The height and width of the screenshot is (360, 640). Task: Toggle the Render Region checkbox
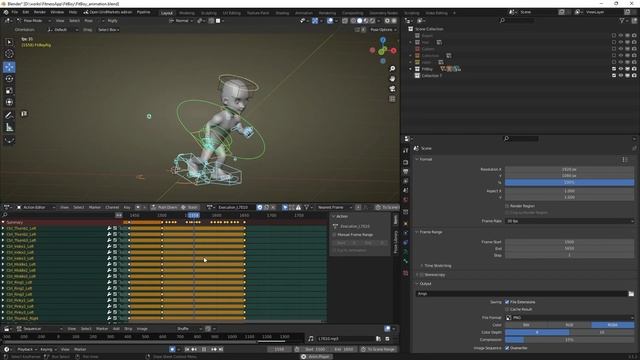pos(507,206)
